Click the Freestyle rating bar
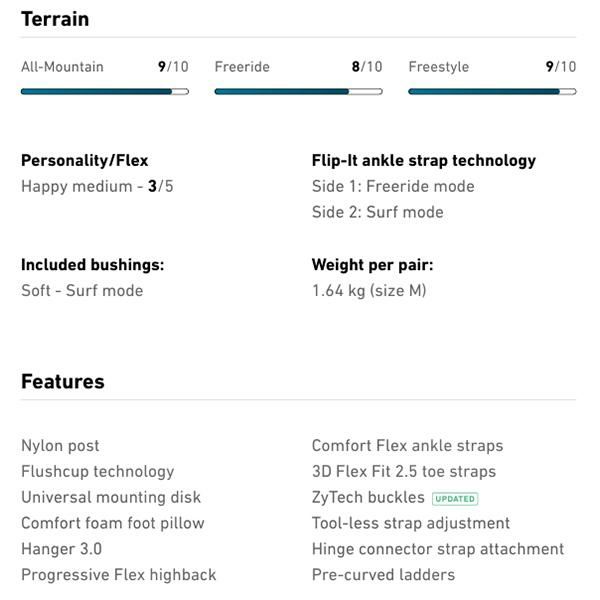Viewport: 600px width, 600px height. point(492,91)
